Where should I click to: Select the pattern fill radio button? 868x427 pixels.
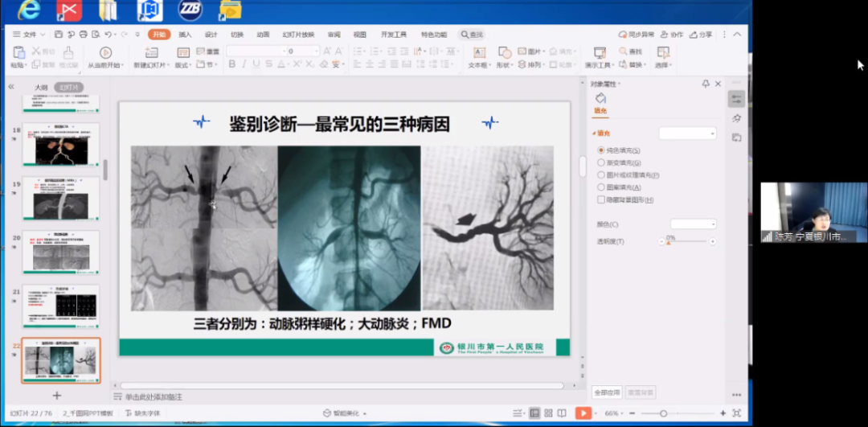pyautogui.click(x=601, y=187)
